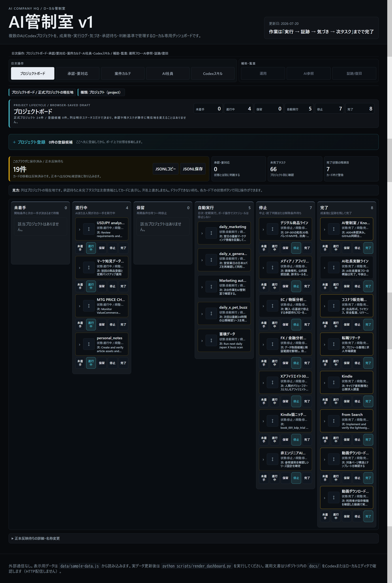Expand the Kindle猫ニッチ card chevron
Image resolution: width=392 pixels, height=583 pixels.
(263, 421)
